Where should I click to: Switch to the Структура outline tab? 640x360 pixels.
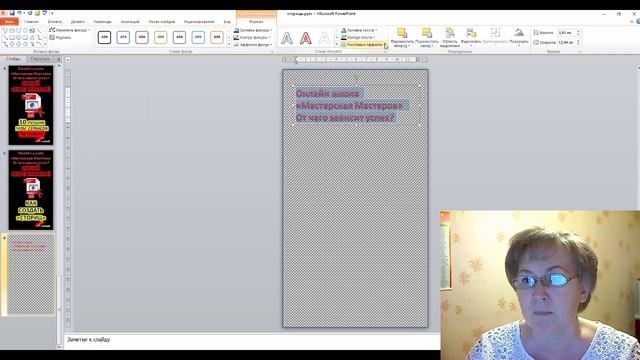pos(40,59)
